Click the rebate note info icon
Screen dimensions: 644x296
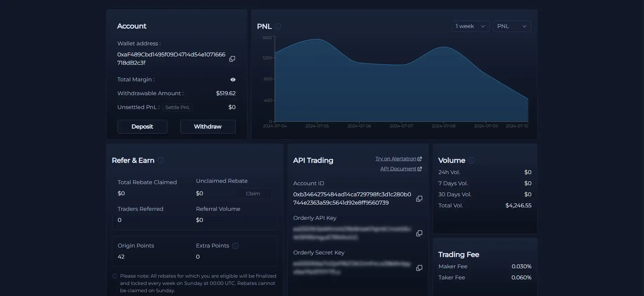click(115, 276)
